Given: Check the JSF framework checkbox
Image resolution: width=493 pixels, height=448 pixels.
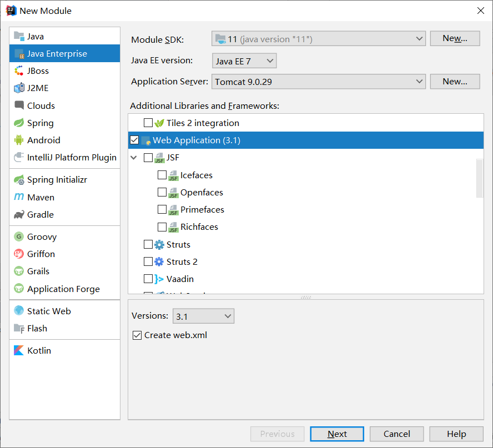Looking at the screenshot, I should coord(148,157).
